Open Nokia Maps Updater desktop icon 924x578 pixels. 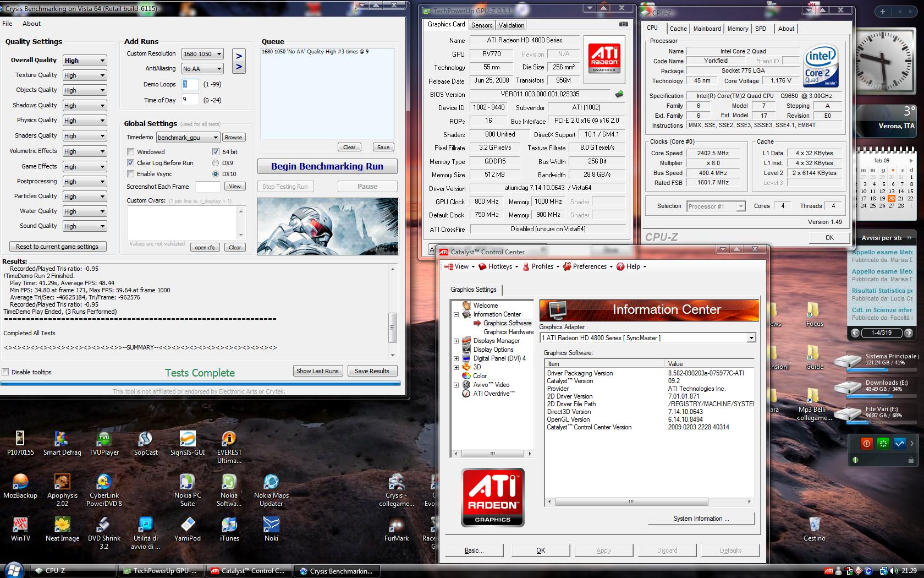pos(271,490)
